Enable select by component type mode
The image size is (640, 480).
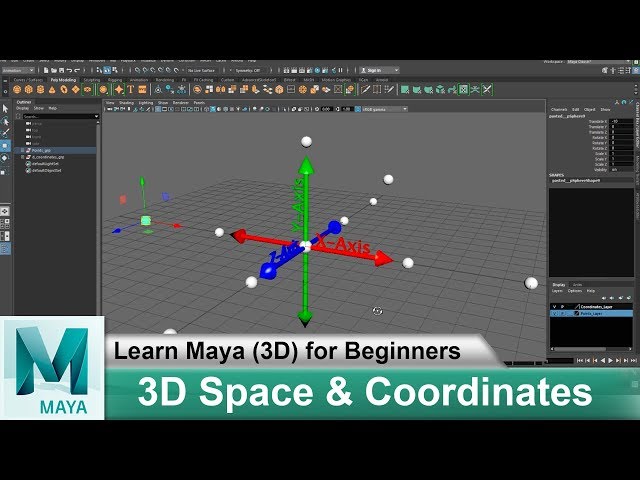click(115, 71)
